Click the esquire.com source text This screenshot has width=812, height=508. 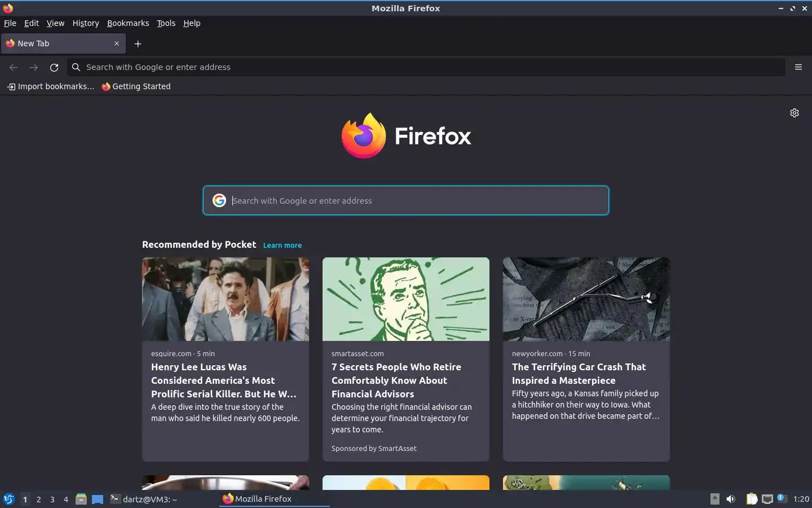pyautogui.click(x=171, y=354)
